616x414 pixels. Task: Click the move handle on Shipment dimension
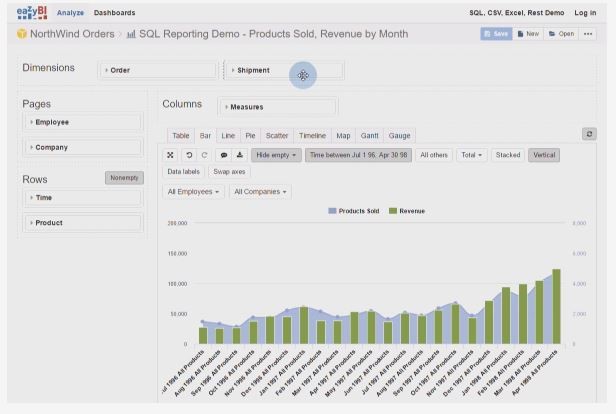[x=303, y=75]
